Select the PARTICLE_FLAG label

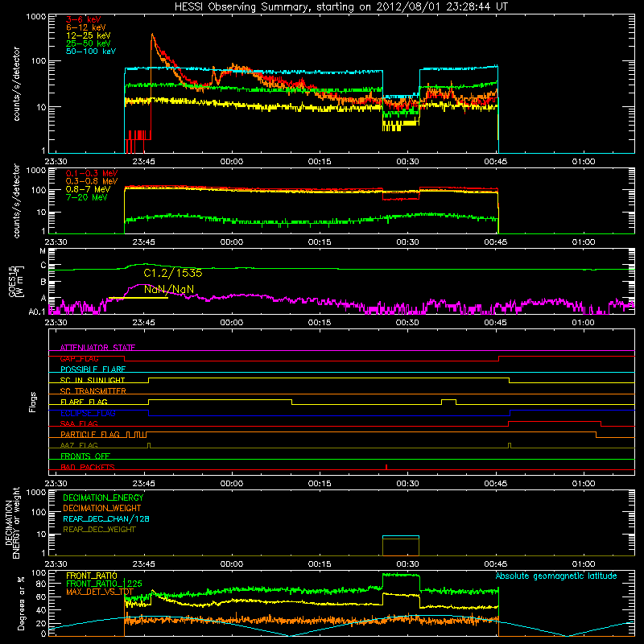[90, 434]
